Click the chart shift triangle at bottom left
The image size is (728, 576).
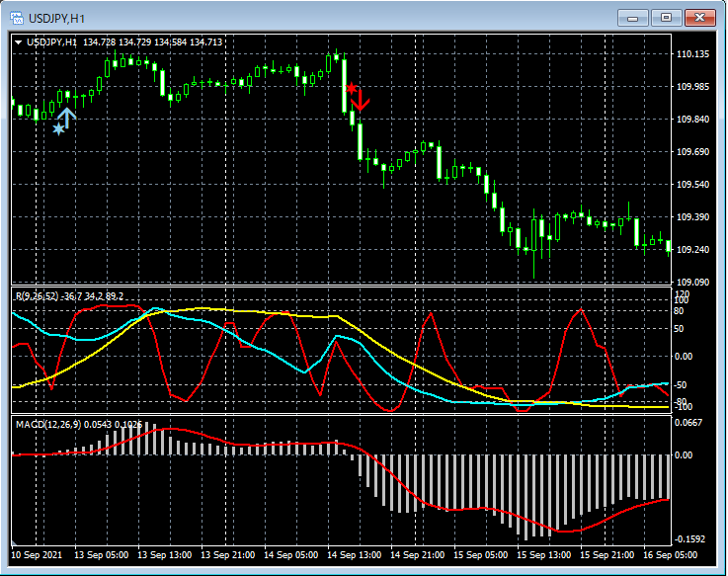click(15, 543)
